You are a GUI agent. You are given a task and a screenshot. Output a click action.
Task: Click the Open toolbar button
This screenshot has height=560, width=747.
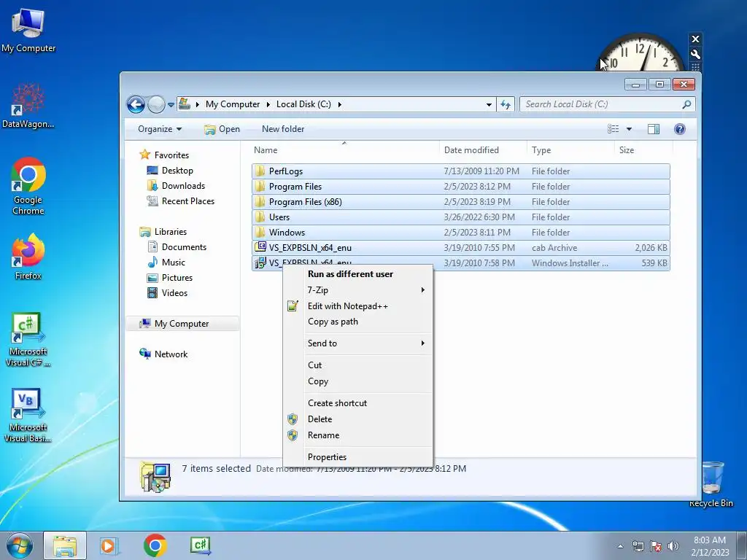click(222, 129)
